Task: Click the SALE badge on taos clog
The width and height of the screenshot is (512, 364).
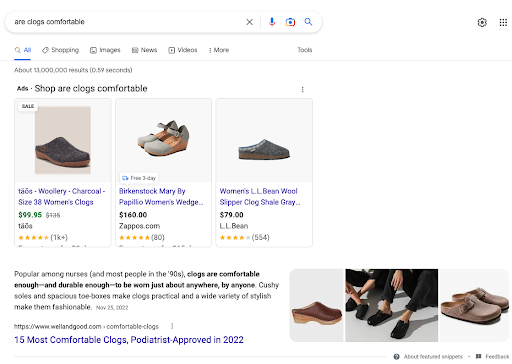Action: [28, 106]
